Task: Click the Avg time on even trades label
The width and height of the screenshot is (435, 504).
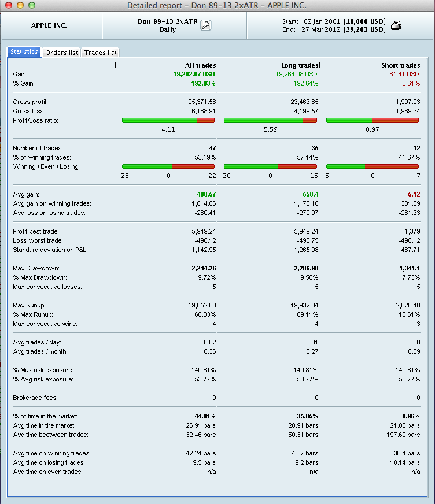Action: click(x=47, y=472)
